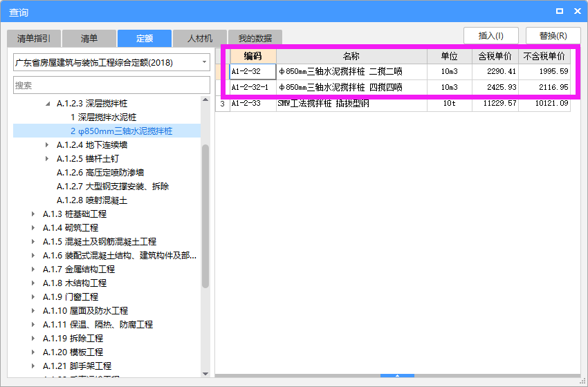
Task: Open the 我的数据 tab
Action: [x=255, y=38]
